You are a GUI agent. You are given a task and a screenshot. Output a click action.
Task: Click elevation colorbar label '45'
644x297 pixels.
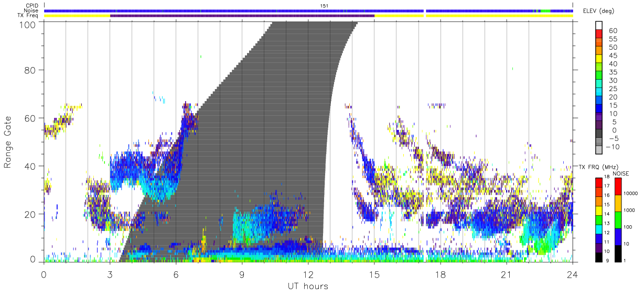(x=613, y=56)
